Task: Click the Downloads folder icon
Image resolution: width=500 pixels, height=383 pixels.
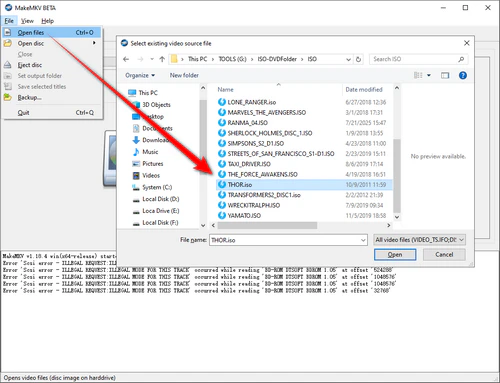Action: tap(136, 140)
